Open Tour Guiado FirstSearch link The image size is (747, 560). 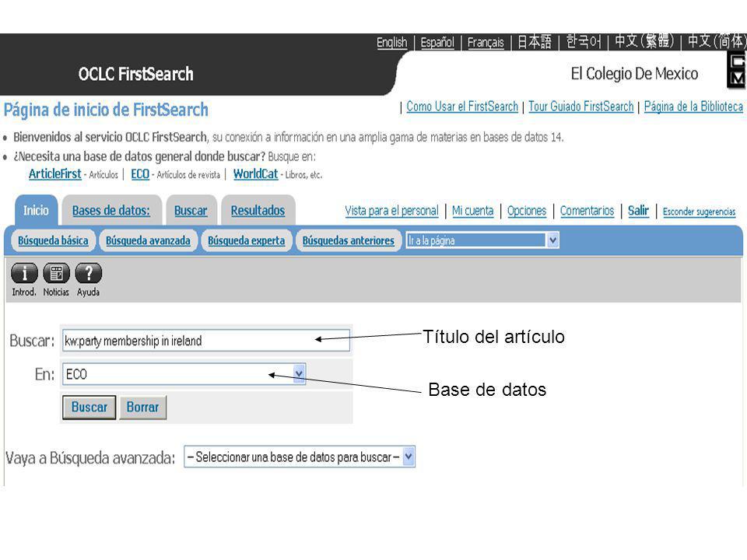(580, 107)
